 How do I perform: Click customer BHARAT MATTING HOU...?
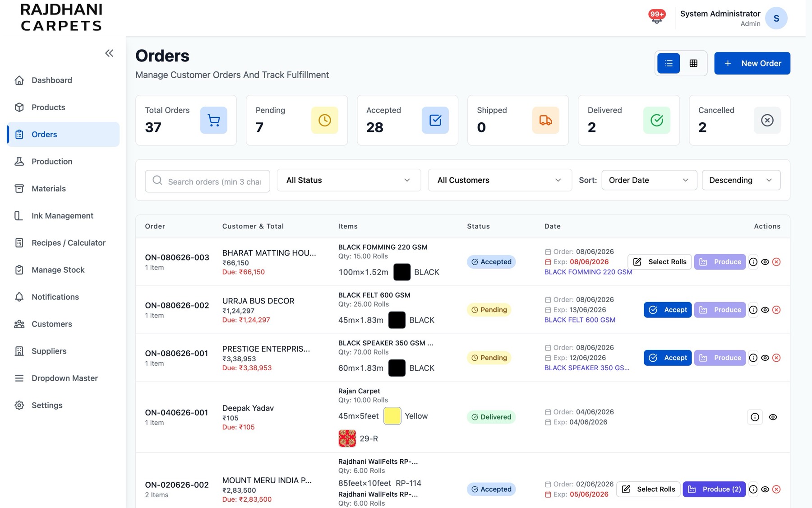pyautogui.click(x=269, y=253)
